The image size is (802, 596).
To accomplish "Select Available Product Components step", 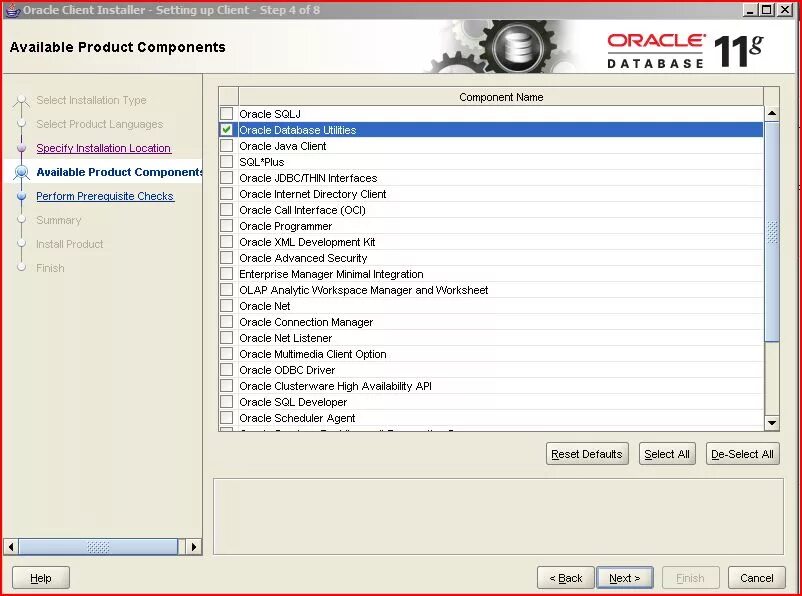I will point(119,172).
